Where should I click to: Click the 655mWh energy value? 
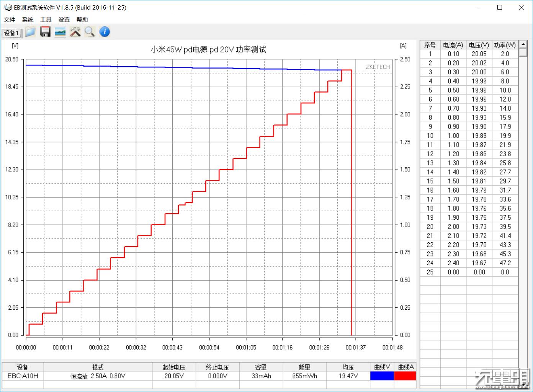(x=304, y=376)
